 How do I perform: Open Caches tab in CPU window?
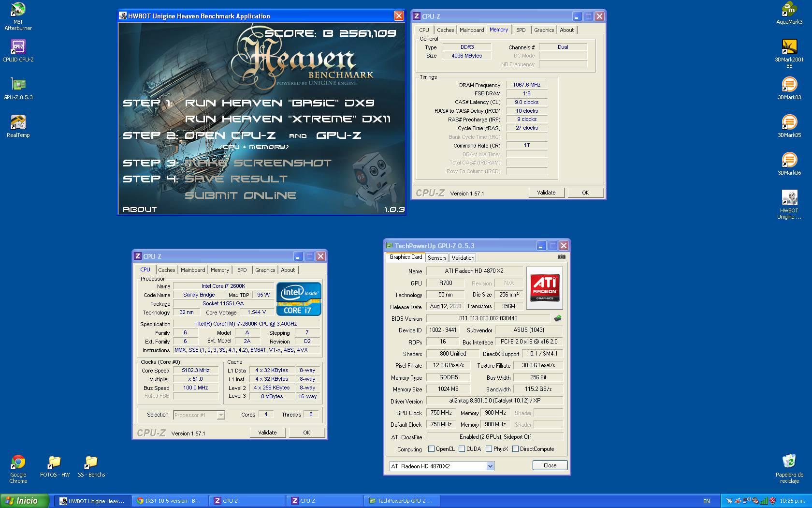pyautogui.click(x=167, y=270)
